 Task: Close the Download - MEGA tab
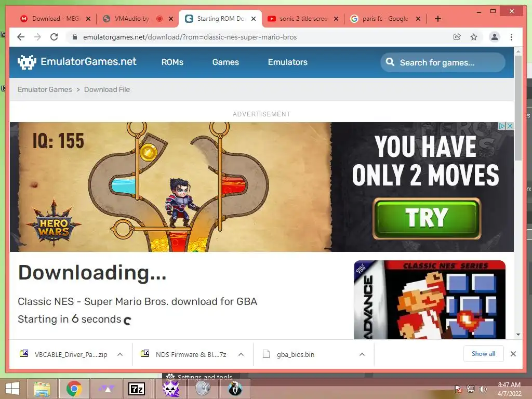88,19
